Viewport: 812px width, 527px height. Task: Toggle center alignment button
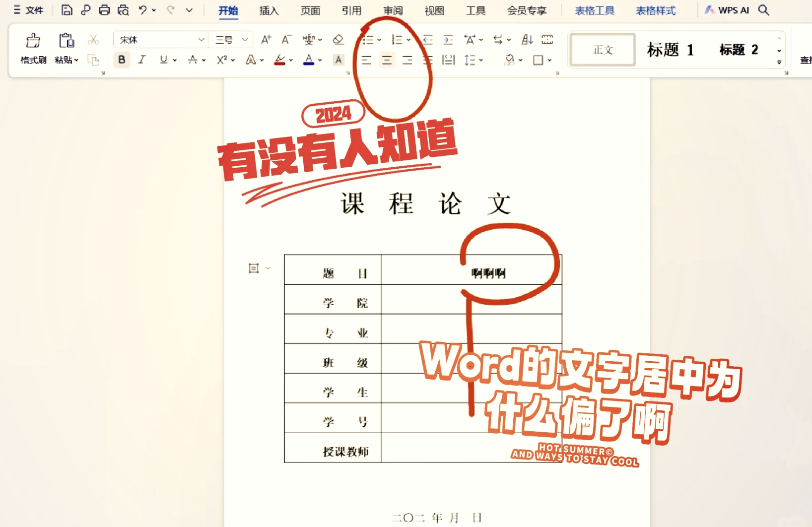tap(387, 60)
